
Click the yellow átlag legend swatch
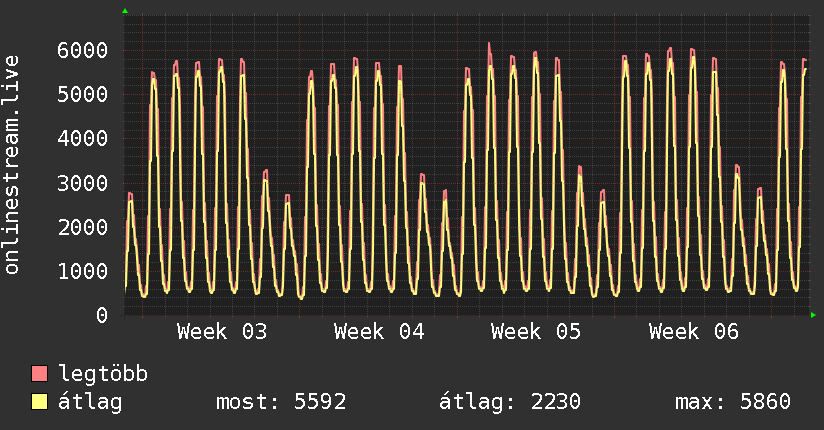[x=40, y=402]
